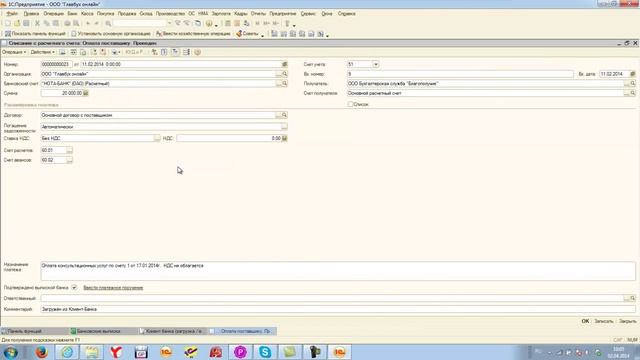Viewport: 640px width, 360px height.
Task: Open the calculator icon in the Сумма field
Action: pos(86,93)
